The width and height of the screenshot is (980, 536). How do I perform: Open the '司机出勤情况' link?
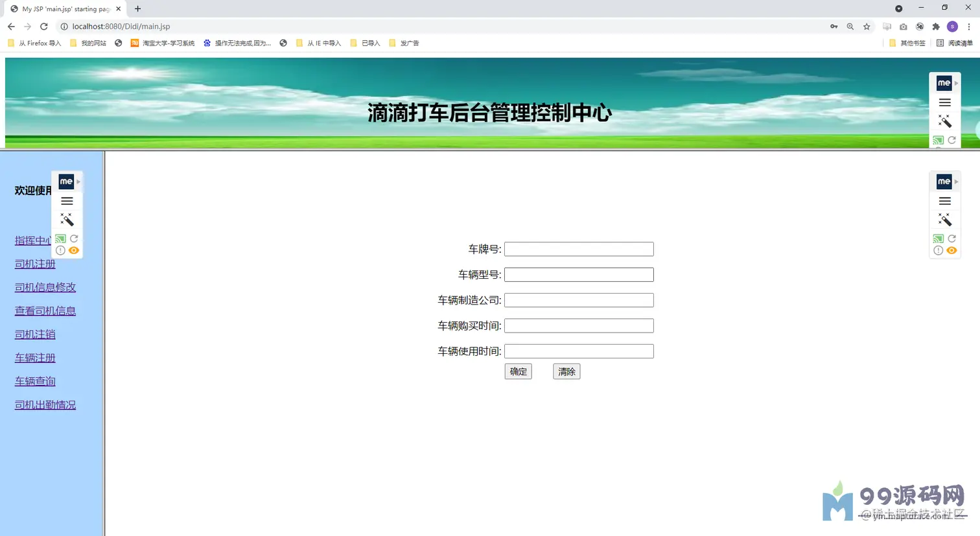(x=45, y=404)
